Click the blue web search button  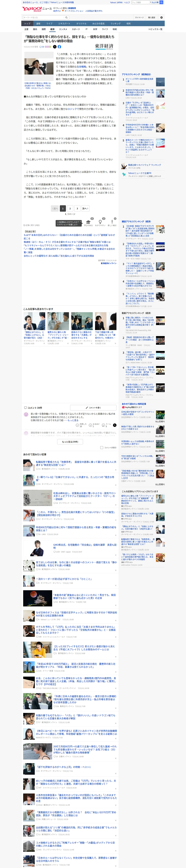coord(161,2)
